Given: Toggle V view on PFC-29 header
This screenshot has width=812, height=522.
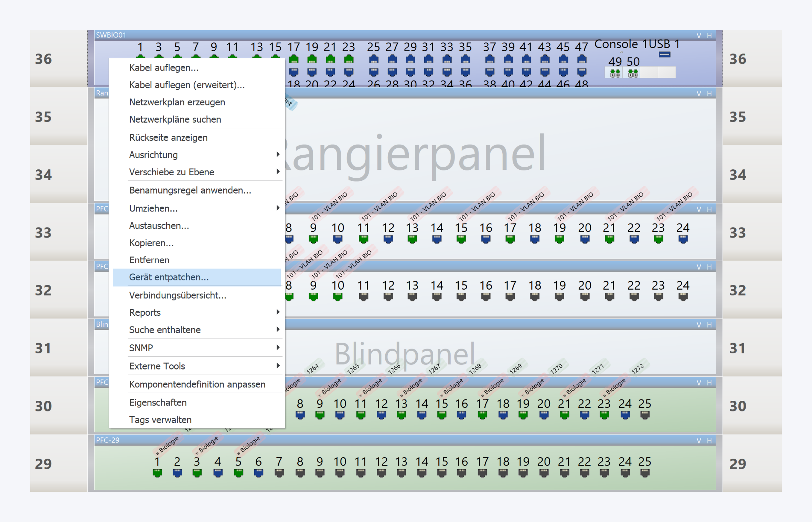Looking at the screenshot, I should coord(699,440).
